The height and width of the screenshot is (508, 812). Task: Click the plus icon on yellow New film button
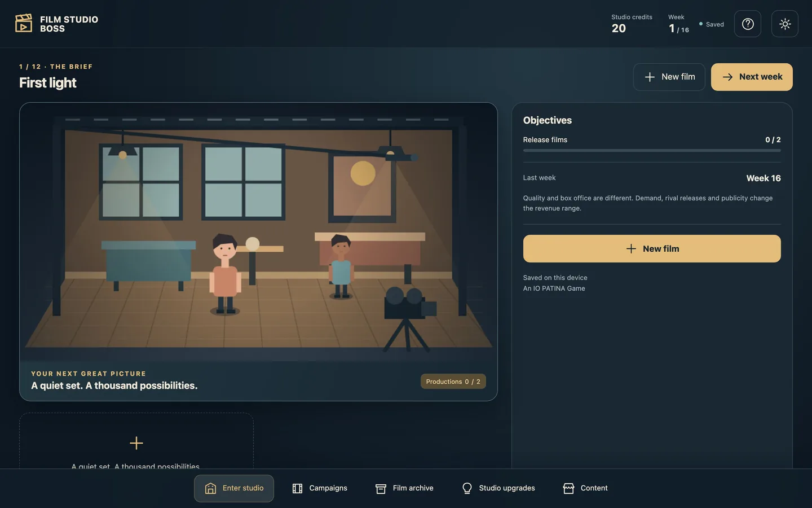(x=631, y=248)
